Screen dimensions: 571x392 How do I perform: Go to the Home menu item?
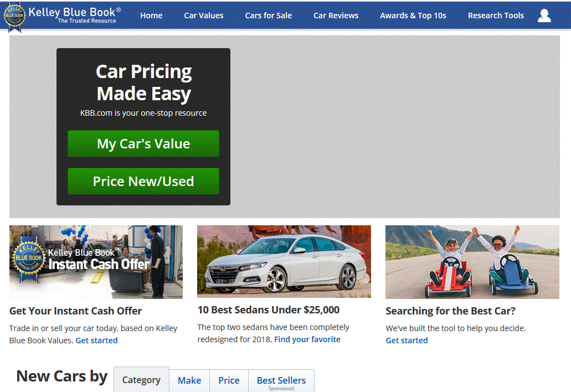(151, 16)
